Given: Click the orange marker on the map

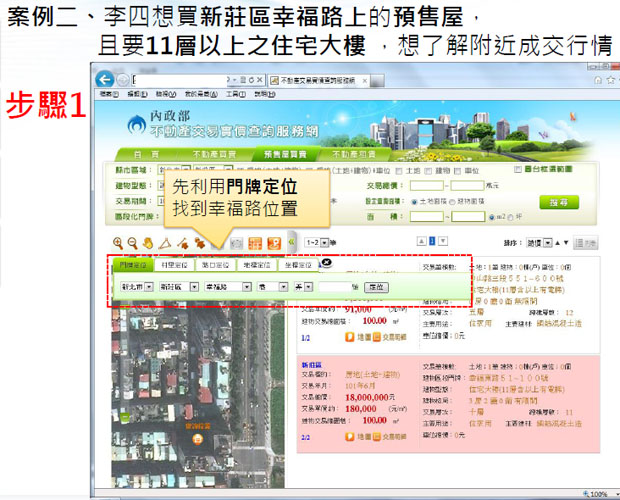Looking at the screenshot, I should point(198,439).
